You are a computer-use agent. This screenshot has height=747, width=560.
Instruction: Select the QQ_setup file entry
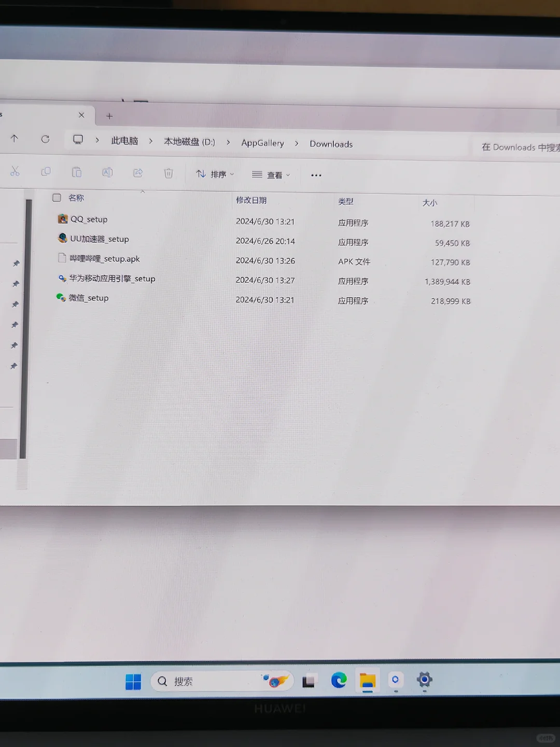point(89,219)
